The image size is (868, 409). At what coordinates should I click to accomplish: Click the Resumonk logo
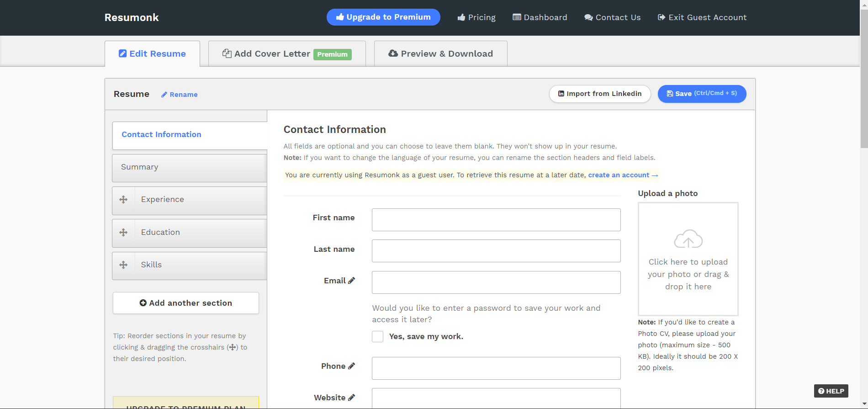tap(132, 17)
